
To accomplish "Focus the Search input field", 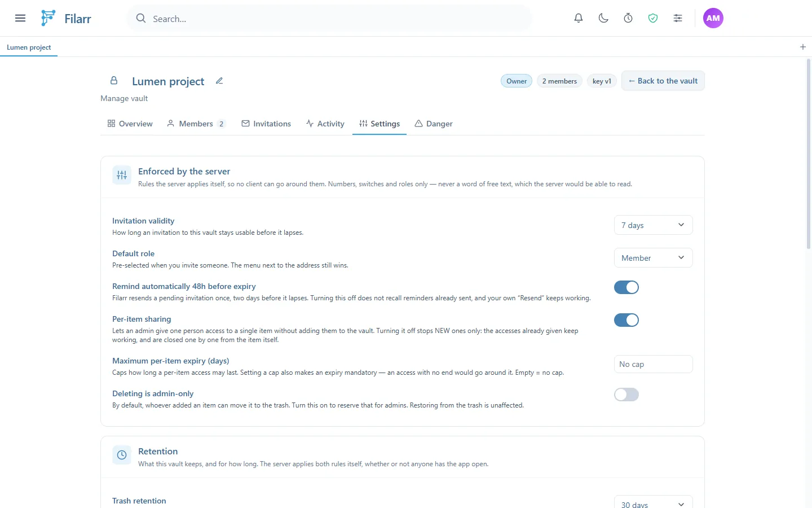I will point(330,18).
